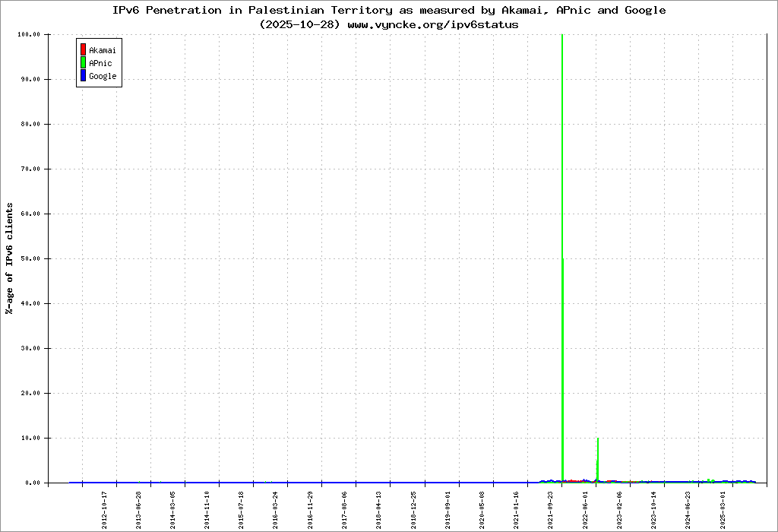Click the blue Google legend swatch

tap(83, 76)
